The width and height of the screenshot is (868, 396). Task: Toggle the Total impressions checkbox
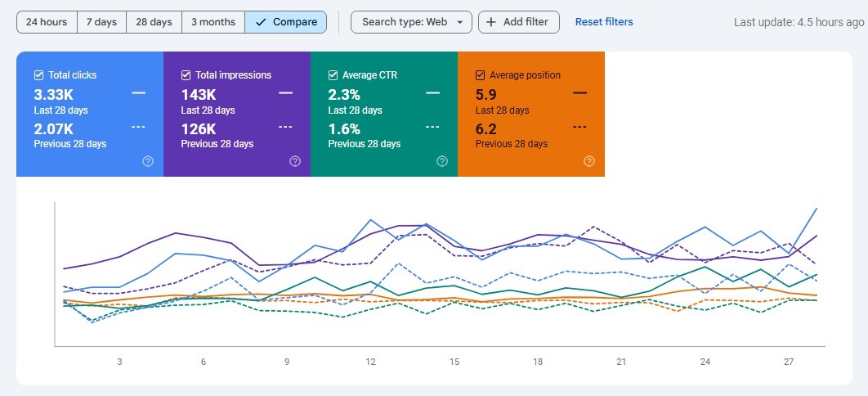[x=186, y=75]
